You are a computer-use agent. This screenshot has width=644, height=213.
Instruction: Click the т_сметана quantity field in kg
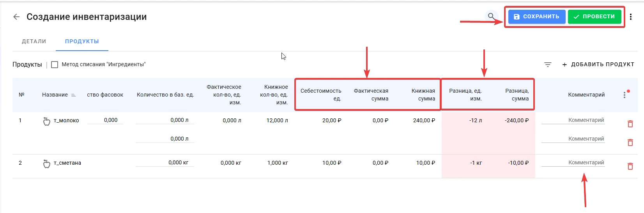[165, 162]
